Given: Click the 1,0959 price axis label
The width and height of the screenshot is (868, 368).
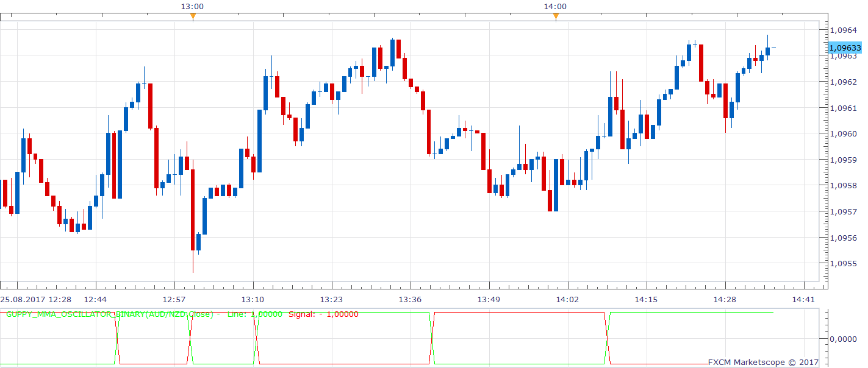Looking at the screenshot, I should click(x=845, y=160).
